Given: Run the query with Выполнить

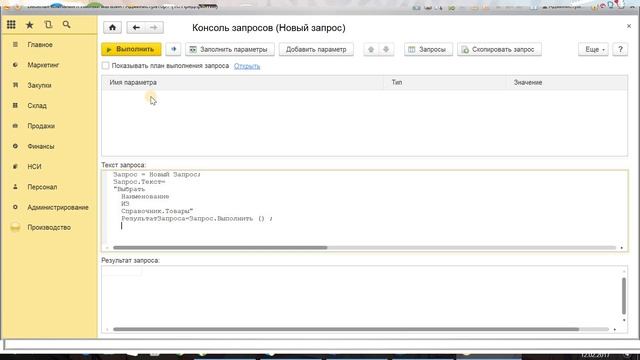Looking at the screenshot, I should (131, 49).
